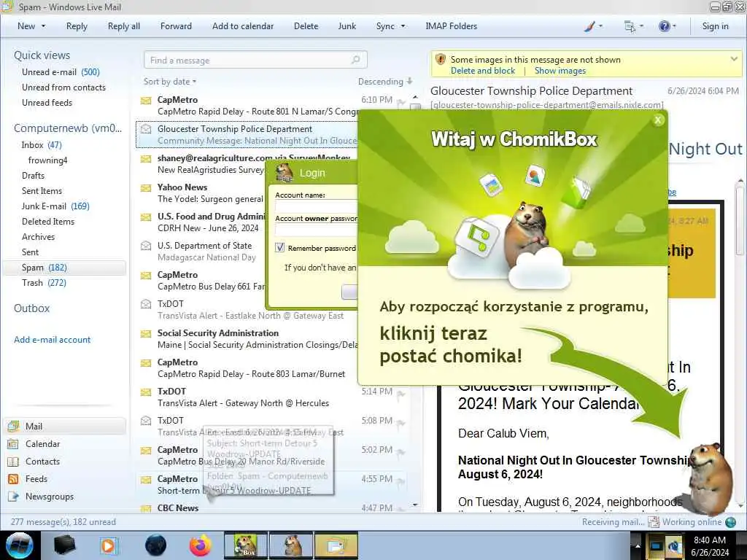Click the blue Help question mark icon

[664, 26]
